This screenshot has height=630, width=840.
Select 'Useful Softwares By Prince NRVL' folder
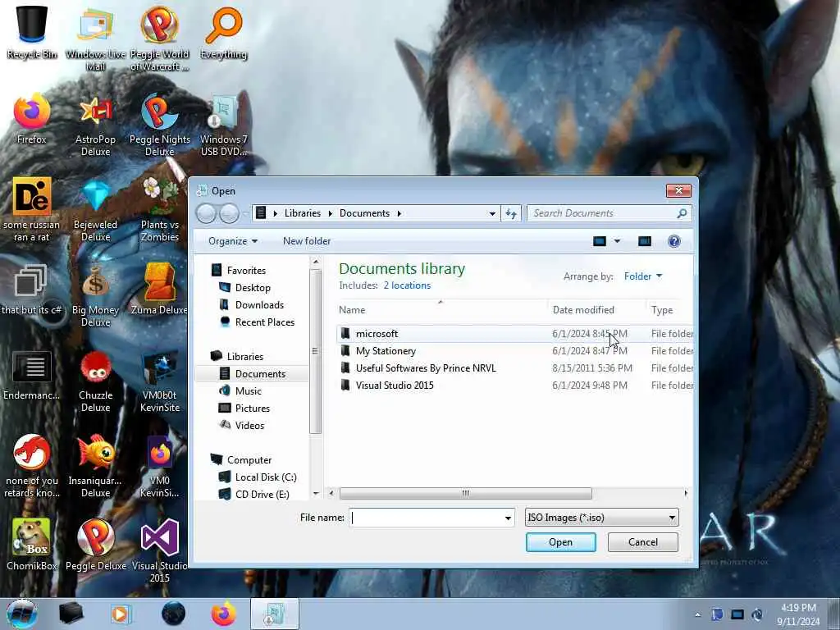[514, 368]
